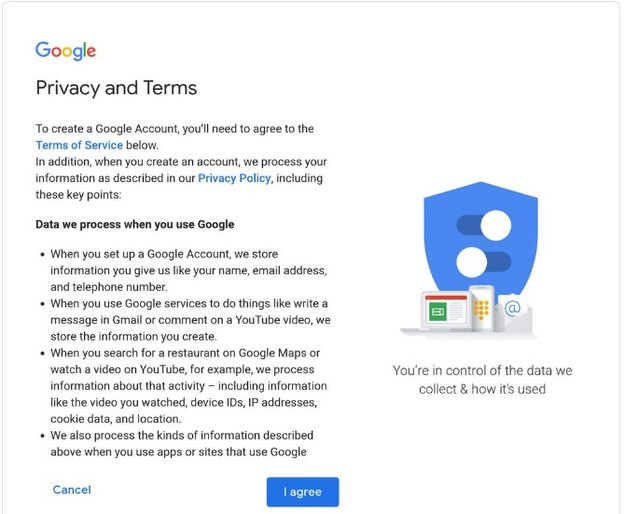Click the phone keypad icon
This screenshot has width=624, height=514.
(482, 308)
